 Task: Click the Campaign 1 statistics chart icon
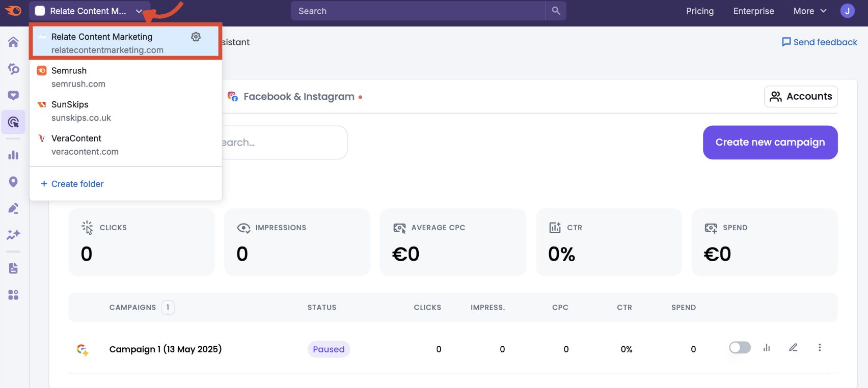tap(767, 348)
